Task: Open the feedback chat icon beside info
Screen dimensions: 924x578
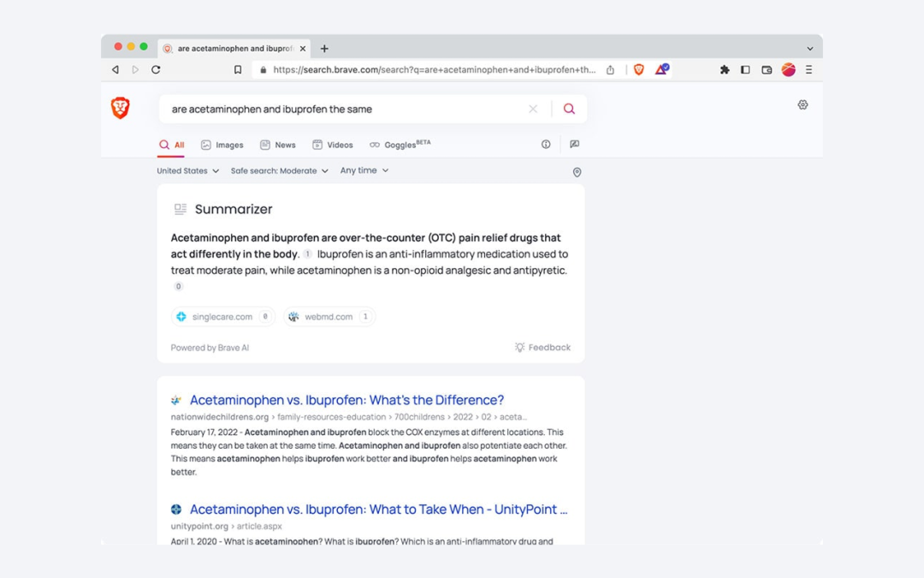Action: point(575,145)
